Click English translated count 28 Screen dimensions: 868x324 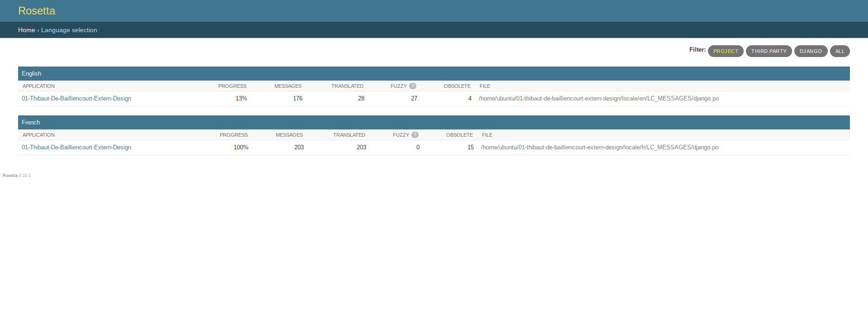(361, 98)
